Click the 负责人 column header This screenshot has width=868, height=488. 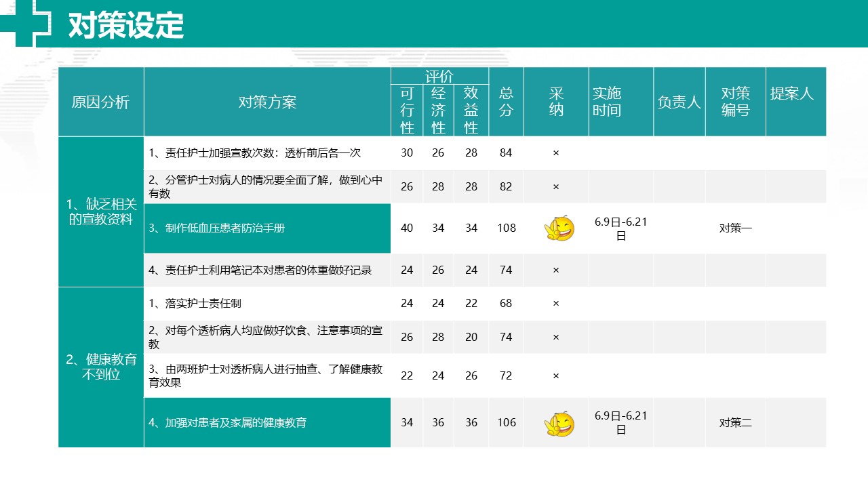(679, 102)
